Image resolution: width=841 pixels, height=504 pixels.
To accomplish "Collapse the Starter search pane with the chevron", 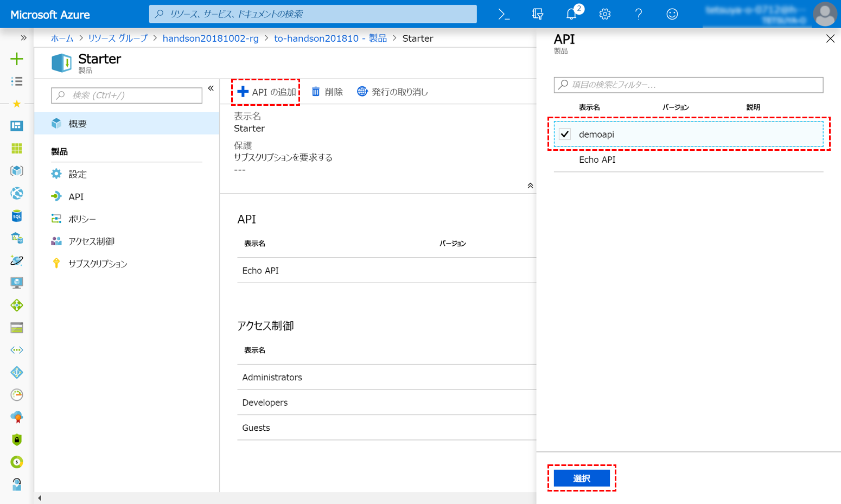I will point(211,88).
